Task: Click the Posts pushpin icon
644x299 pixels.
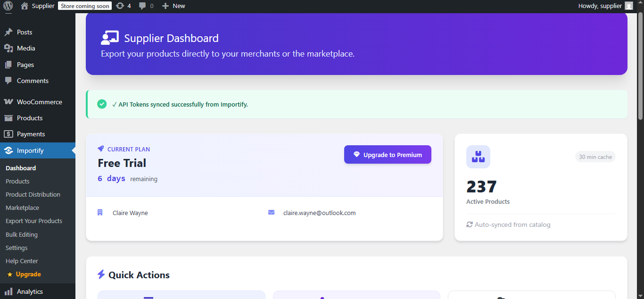Action: coord(8,32)
